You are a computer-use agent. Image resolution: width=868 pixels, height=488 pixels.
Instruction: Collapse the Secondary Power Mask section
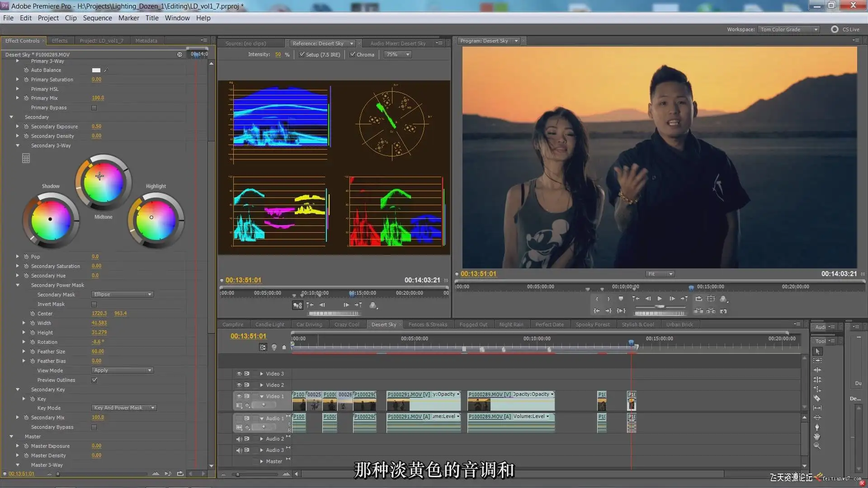18,285
